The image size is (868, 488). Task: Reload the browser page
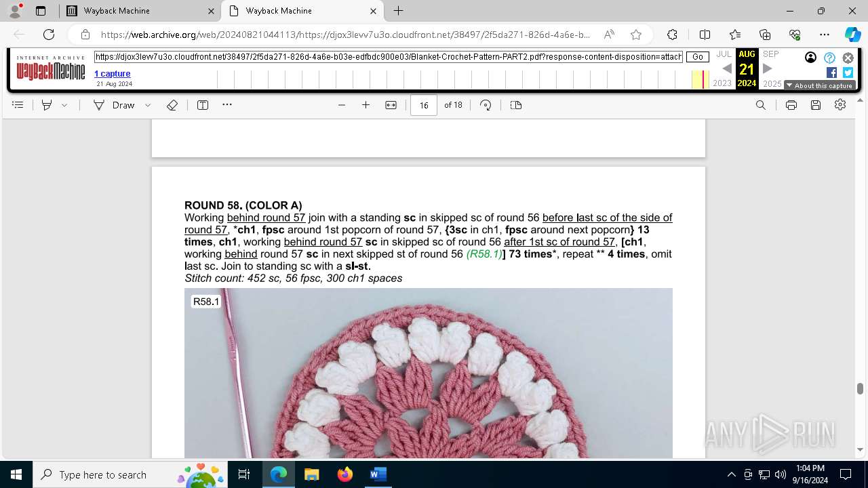point(49,35)
